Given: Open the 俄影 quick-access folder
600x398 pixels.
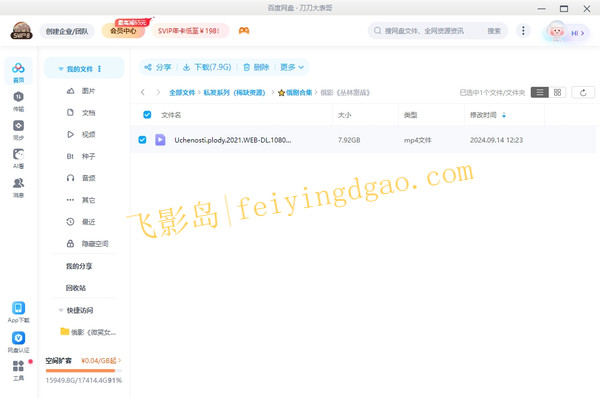Looking at the screenshot, I should point(88,332).
